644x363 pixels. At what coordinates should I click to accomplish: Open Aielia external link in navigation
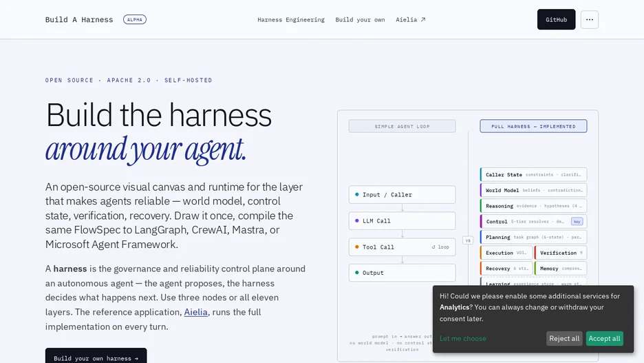tap(411, 20)
